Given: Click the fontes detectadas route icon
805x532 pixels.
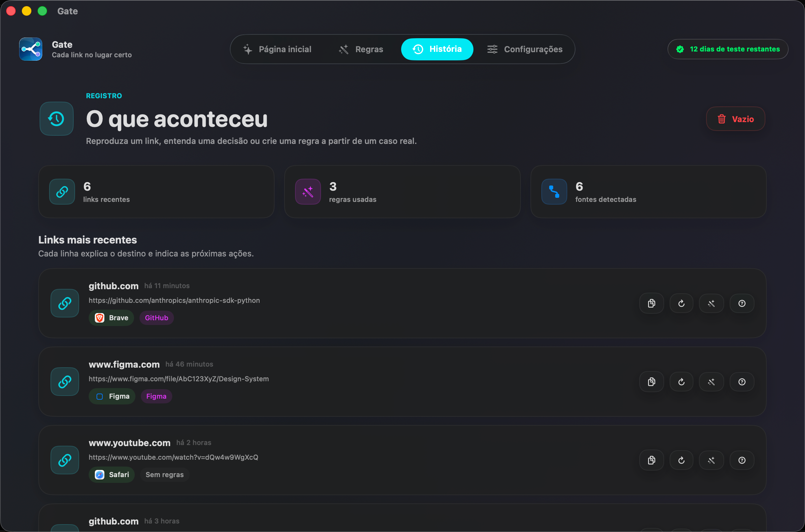Looking at the screenshot, I should click(x=554, y=192).
